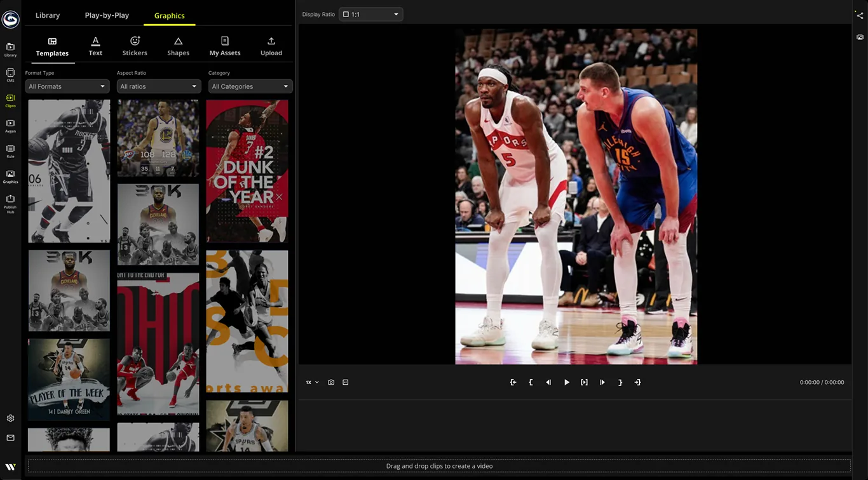Image resolution: width=868 pixels, height=480 pixels.
Task: Open the Graphics sidebar icon
Action: pyautogui.click(x=10, y=177)
